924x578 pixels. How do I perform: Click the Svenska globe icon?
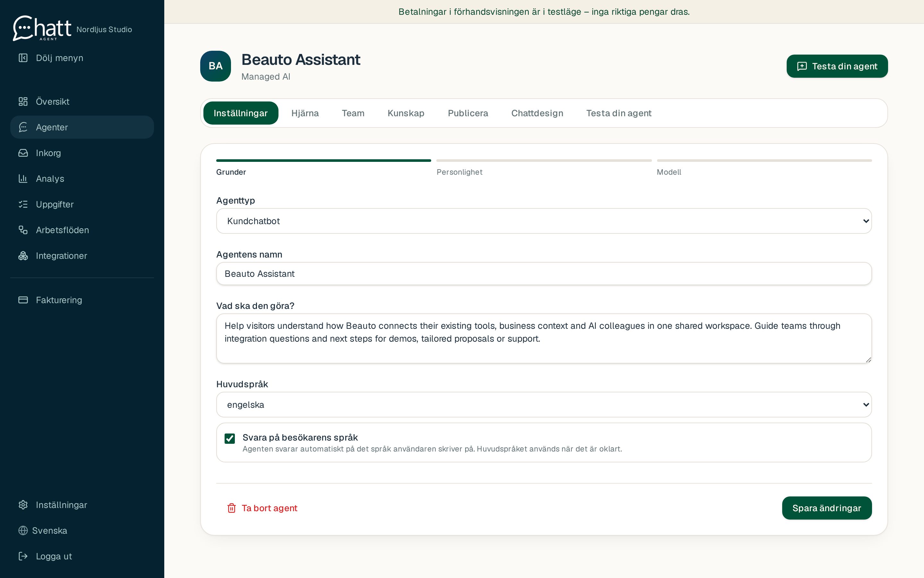[23, 530]
